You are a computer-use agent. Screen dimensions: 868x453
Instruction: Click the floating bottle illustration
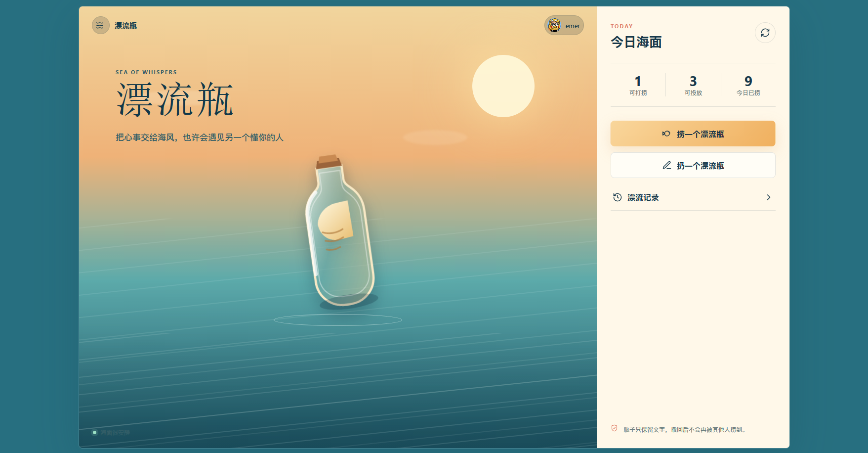[x=340, y=232]
